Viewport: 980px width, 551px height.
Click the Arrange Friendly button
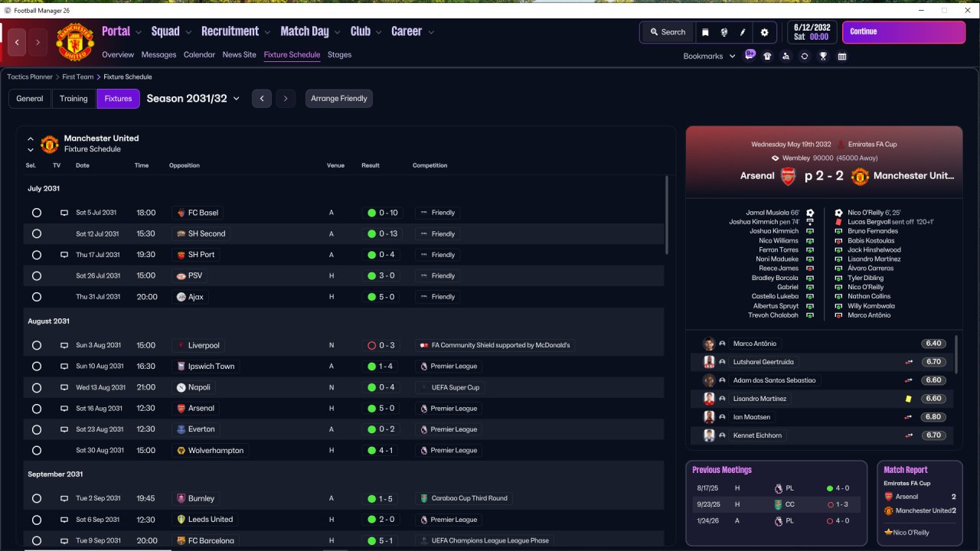pos(339,99)
